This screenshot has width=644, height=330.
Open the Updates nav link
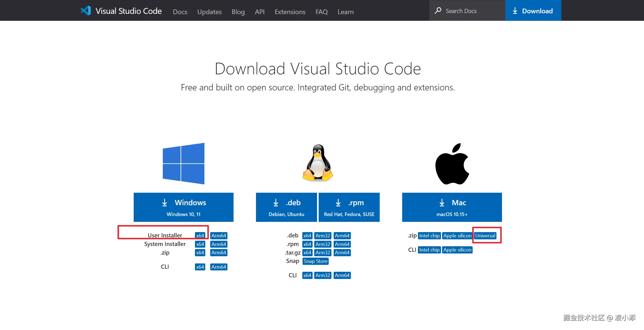point(209,12)
